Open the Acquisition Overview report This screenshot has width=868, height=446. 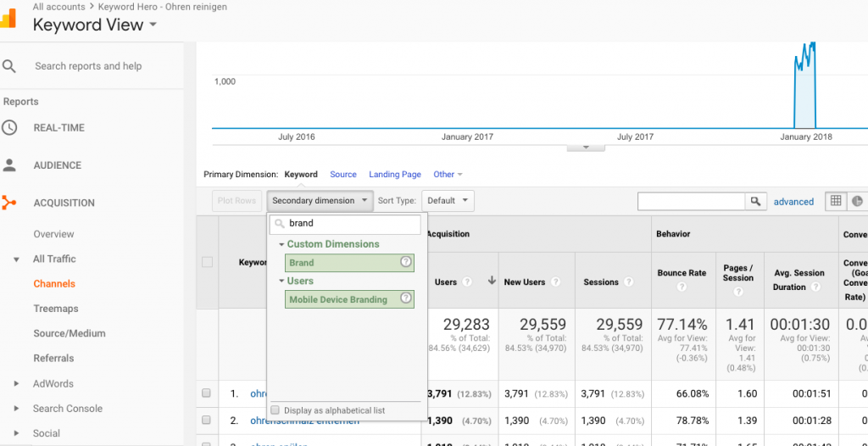[x=53, y=234]
